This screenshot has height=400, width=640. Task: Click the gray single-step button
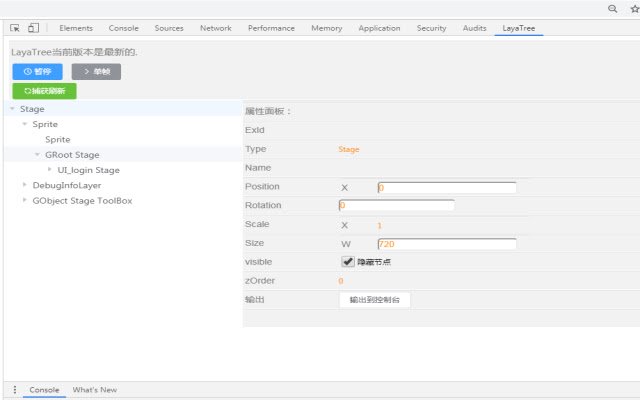click(x=96, y=71)
